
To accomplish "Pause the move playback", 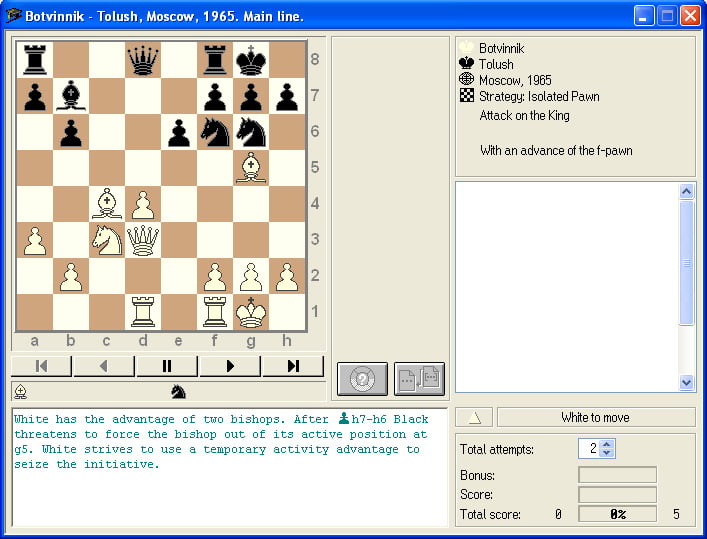I will (167, 366).
